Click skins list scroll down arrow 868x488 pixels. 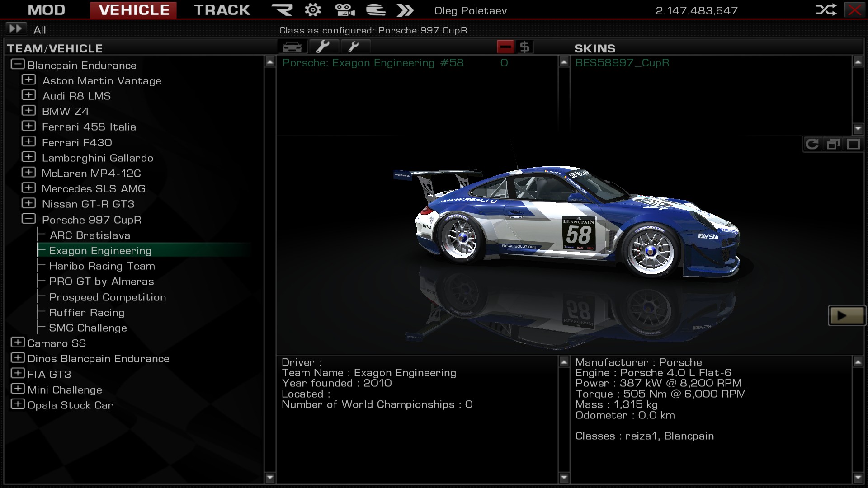858,129
